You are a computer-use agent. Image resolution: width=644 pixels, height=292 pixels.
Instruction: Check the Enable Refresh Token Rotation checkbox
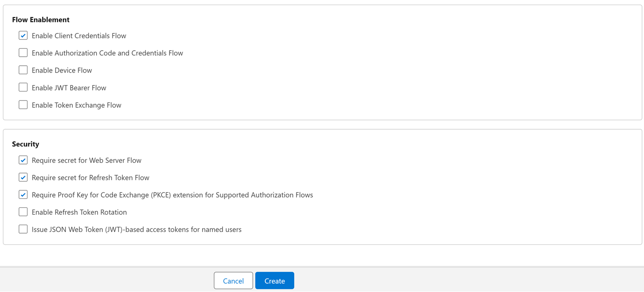pyautogui.click(x=23, y=212)
